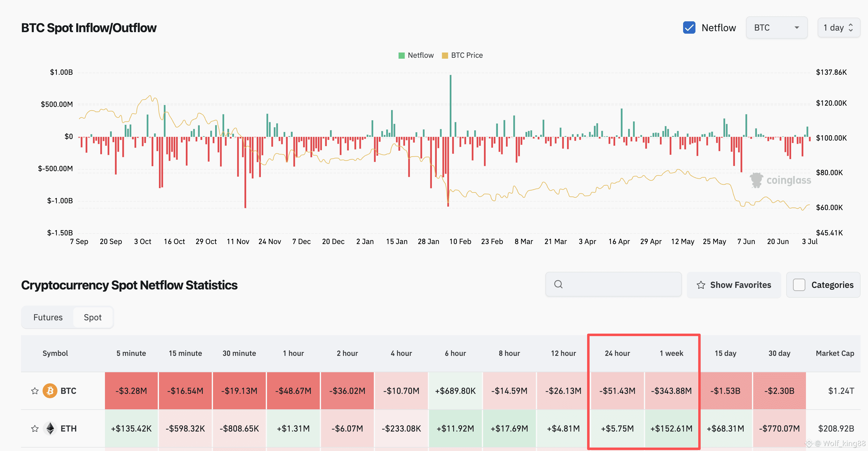Click the star in Show Favorites
Viewport: 868px width, 451px height.
click(701, 285)
